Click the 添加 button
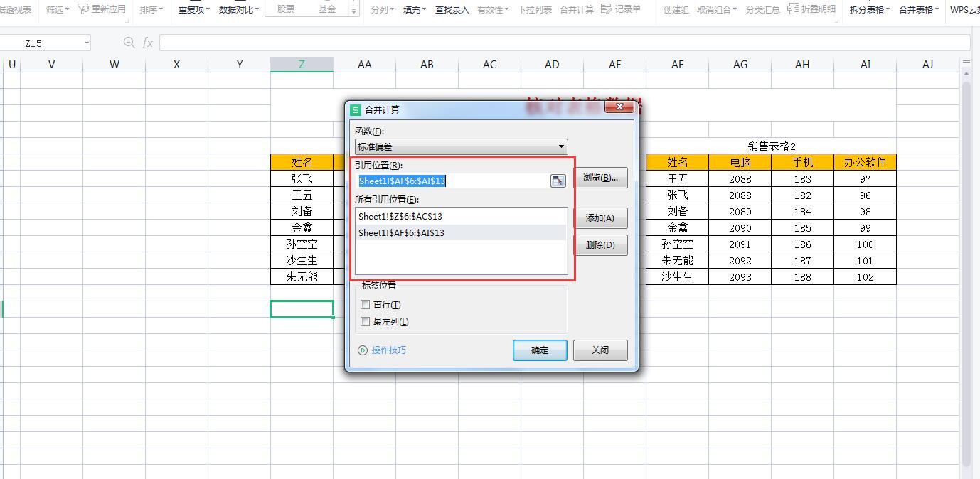Image resolution: width=980 pixels, height=479 pixels. click(601, 218)
